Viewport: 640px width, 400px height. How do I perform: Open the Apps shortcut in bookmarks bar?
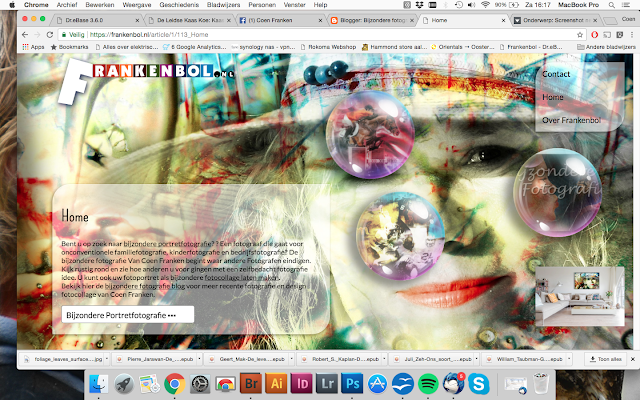(33, 47)
